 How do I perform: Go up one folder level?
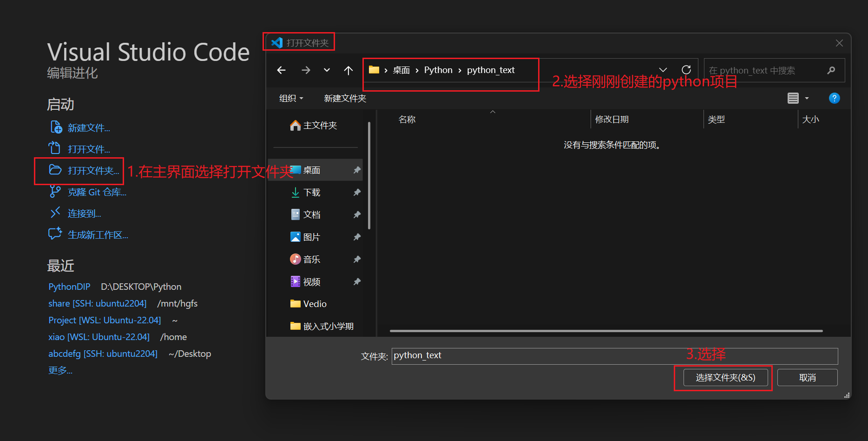pyautogui.click(x=348, y=70)
